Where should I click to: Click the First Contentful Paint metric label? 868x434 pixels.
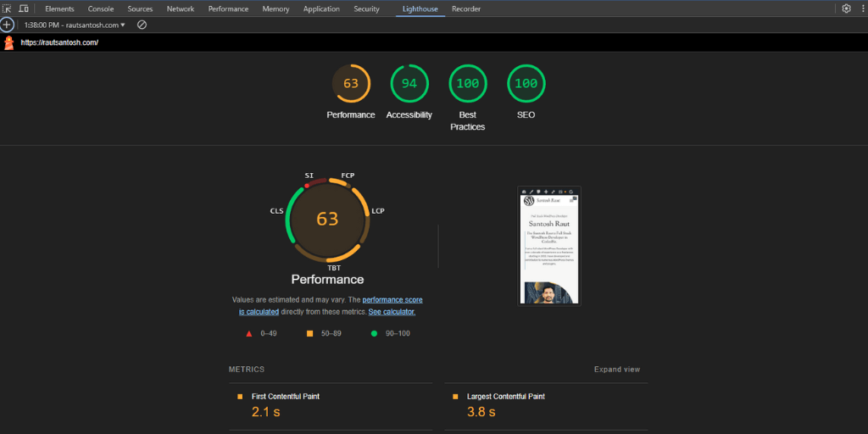(286, 397)
